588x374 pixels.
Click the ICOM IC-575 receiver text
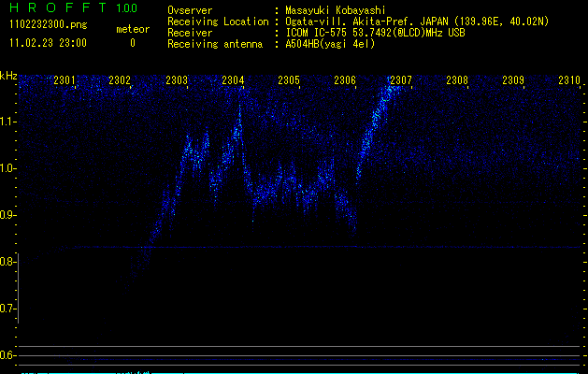pos(375,33)
